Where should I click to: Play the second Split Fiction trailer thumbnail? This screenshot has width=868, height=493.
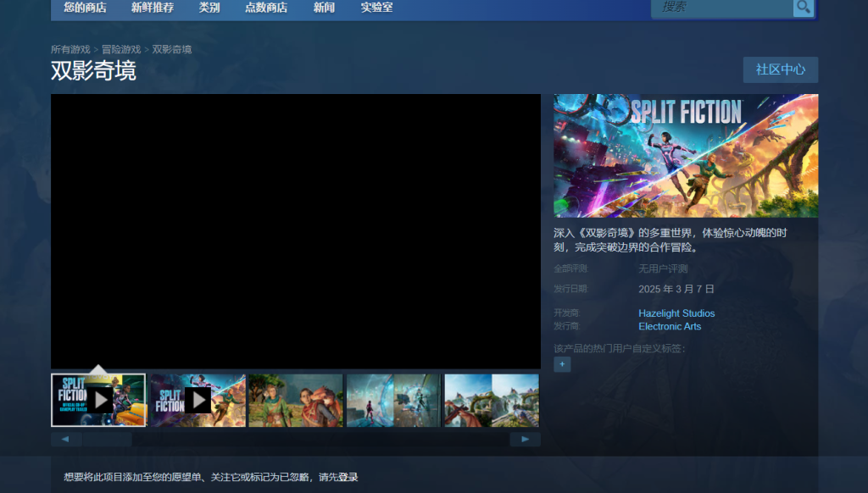198,400
